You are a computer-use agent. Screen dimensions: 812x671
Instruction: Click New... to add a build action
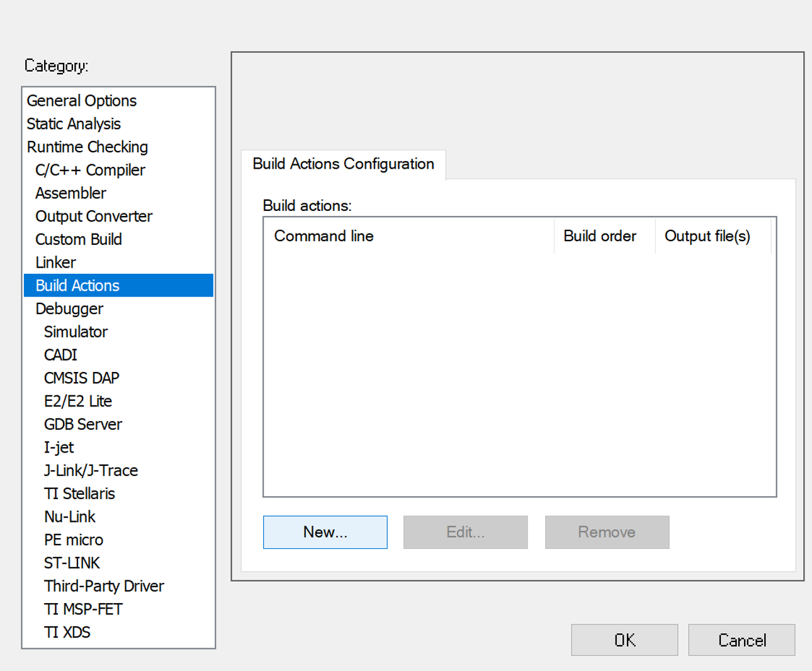tap(325, 532)
